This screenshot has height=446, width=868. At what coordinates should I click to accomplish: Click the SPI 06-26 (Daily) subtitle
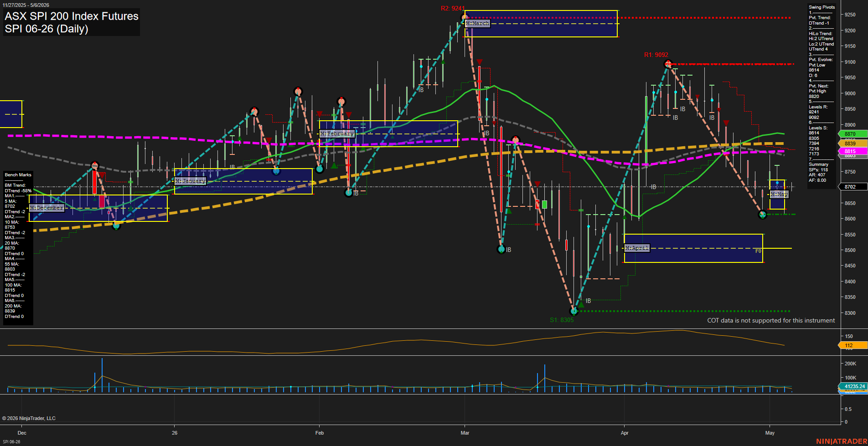46,29
